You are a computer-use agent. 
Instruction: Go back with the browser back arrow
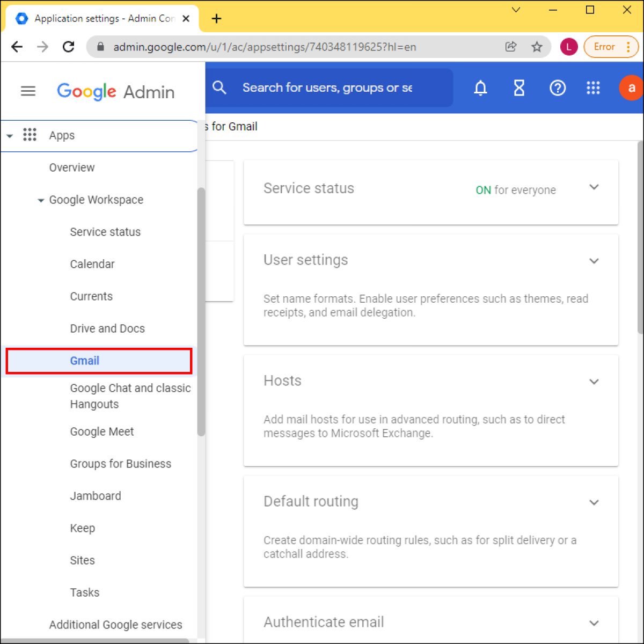(17, 47)
